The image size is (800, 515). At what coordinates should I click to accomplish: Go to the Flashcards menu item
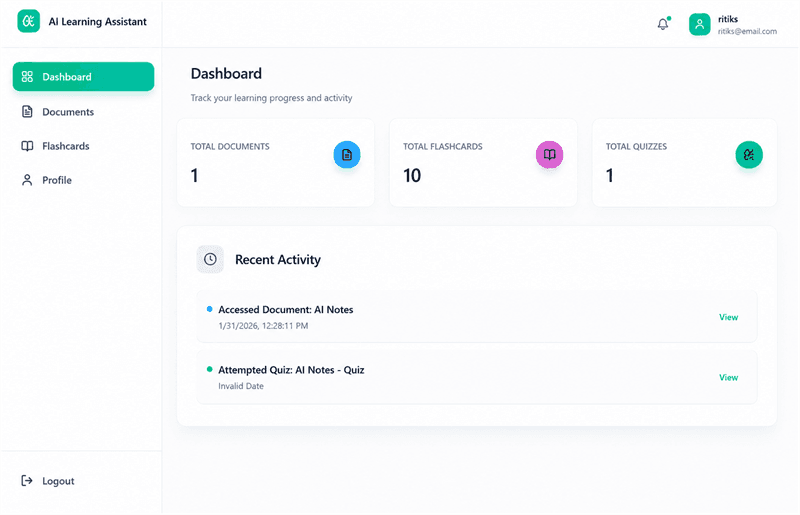(84, 146)
